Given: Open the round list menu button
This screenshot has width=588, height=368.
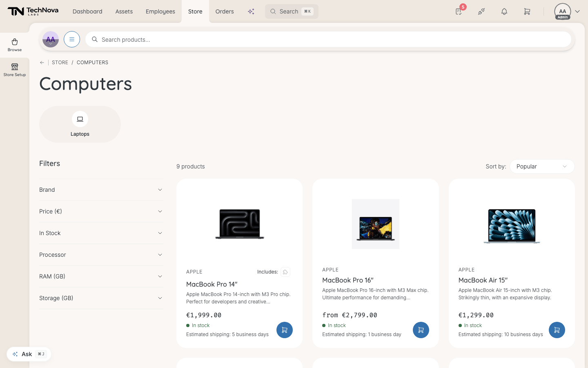Looking at the screenshot, I should 72,39.
